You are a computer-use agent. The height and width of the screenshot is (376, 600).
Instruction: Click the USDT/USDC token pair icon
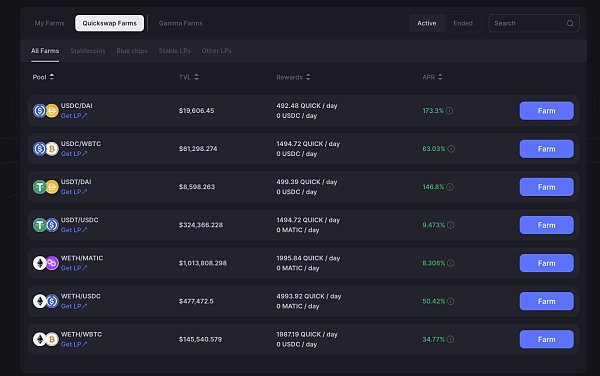[x=46, y=225]
